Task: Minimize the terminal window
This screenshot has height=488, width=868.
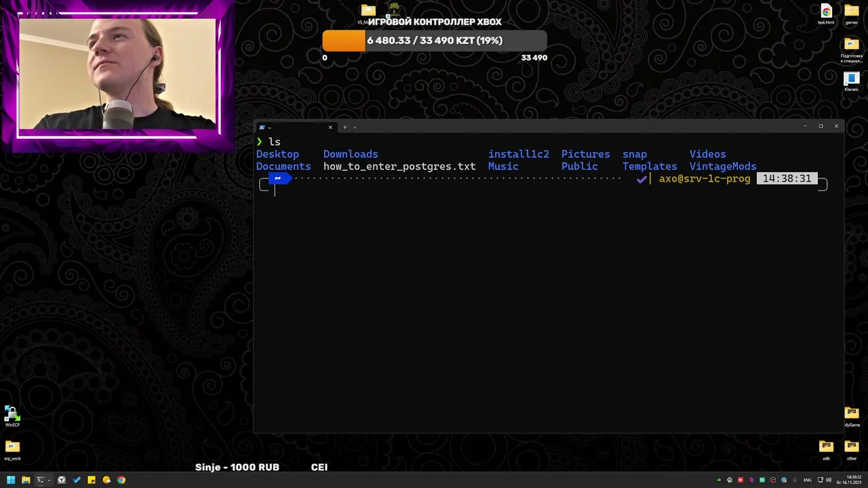Action: point(805,126)
